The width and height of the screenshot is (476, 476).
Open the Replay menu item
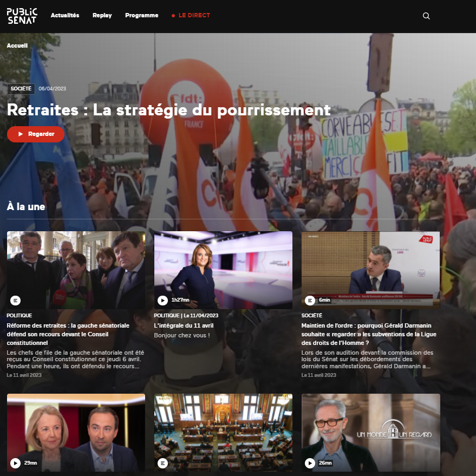pyautogui.click(x=102, y=16)
